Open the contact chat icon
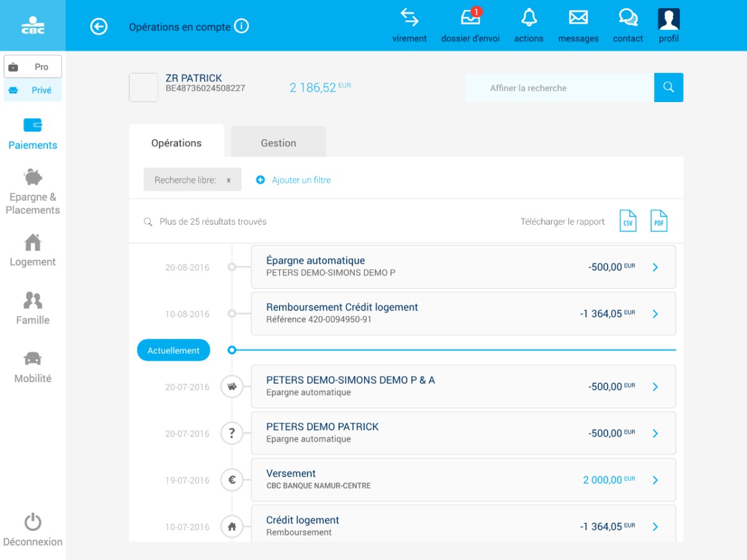747x560 pixels. pyautogui.click(x=627, y=25)
